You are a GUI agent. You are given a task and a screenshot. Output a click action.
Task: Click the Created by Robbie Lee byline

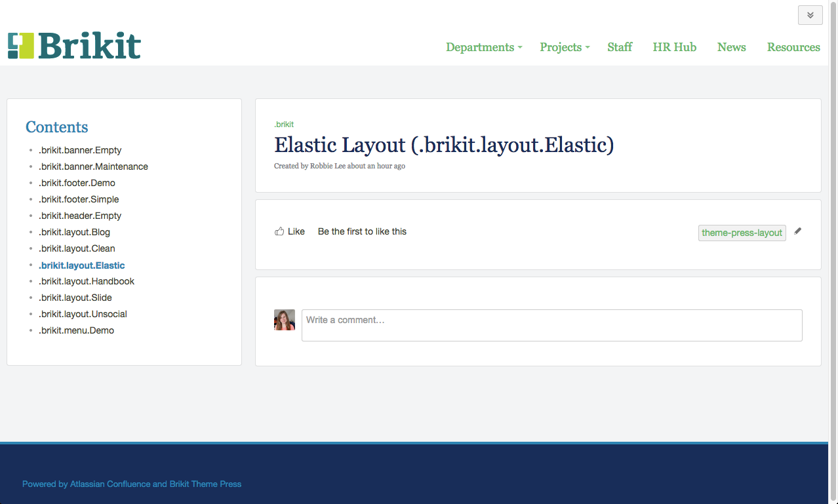point(340,166)
